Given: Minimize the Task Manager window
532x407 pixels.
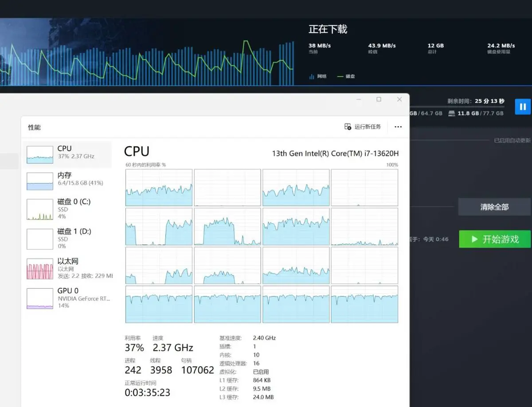Looking at the screenshot, I should pyautogui.click(x=358, y=100).
